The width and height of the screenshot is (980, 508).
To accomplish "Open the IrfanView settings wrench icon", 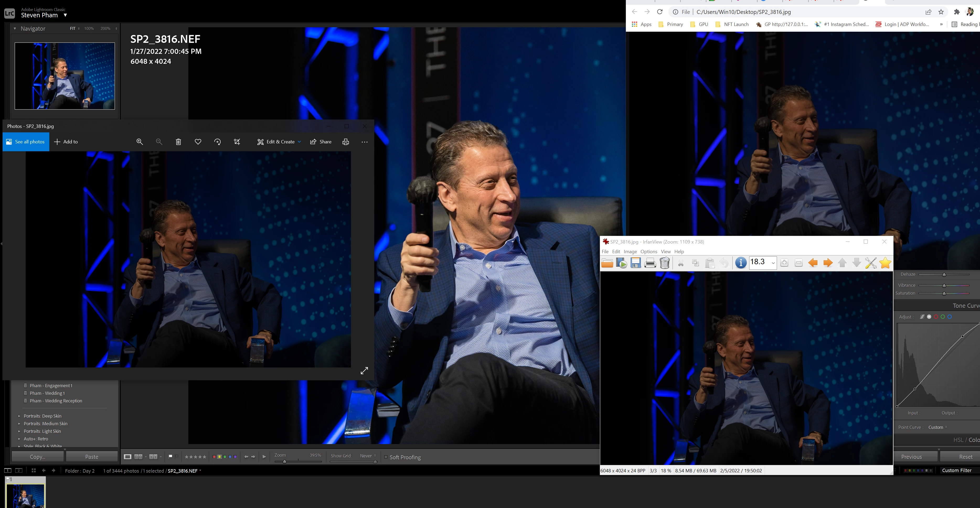I will click(870, 263).
